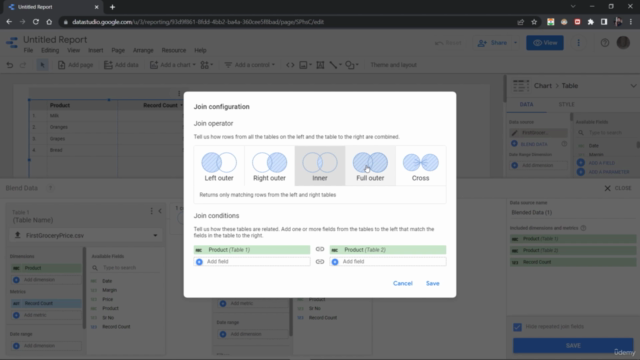Click the Undo arrow in toolbar
This screenshot has width=640, height=360.
pyautogui.click(x=10, y=65)
